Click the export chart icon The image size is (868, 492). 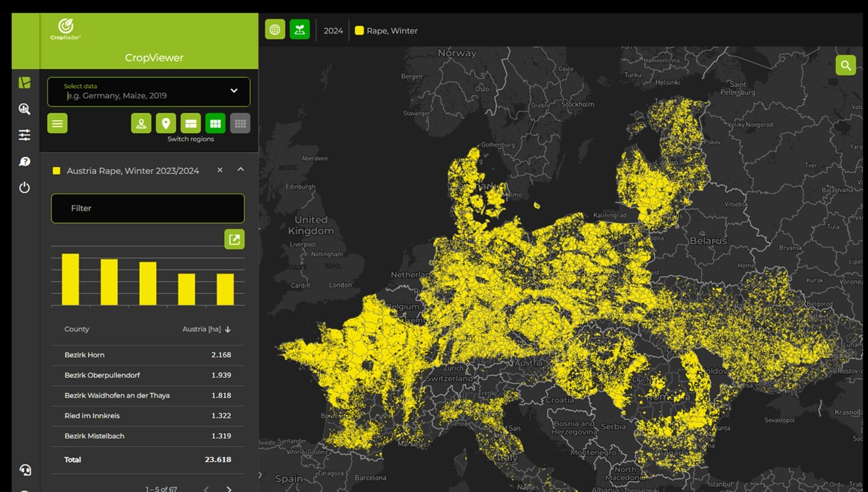(234, 239)
